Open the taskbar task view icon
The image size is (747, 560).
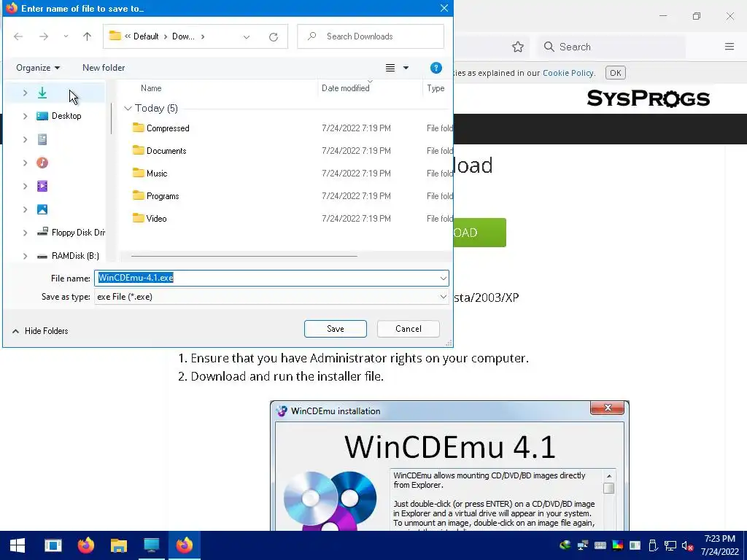pos(53,545)
